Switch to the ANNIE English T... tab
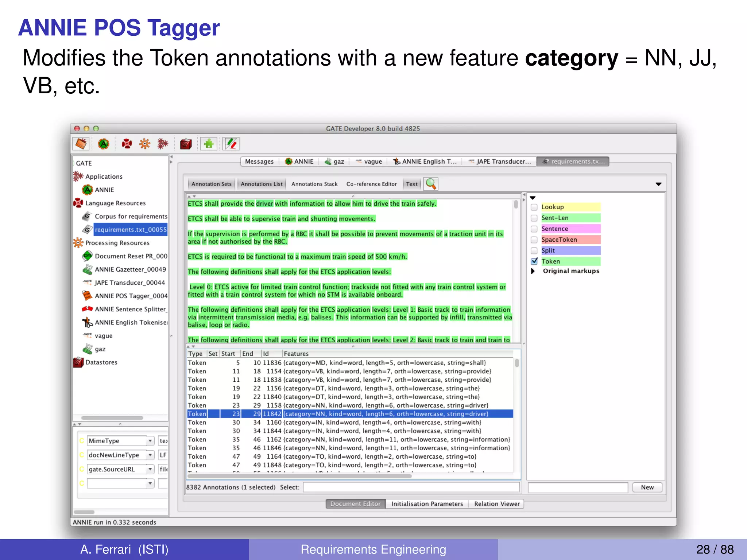 tap(425, 162)
